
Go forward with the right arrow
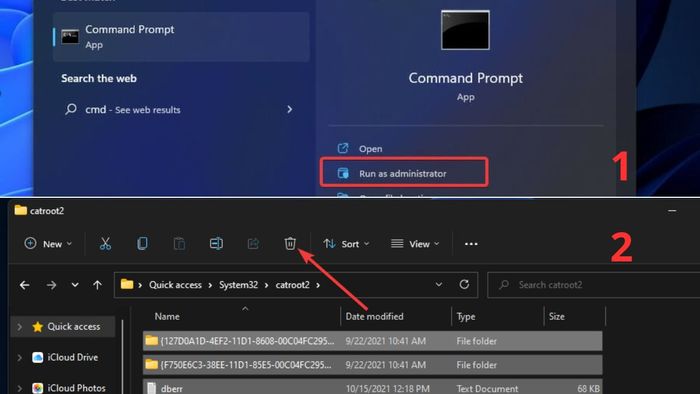[51, 285]
